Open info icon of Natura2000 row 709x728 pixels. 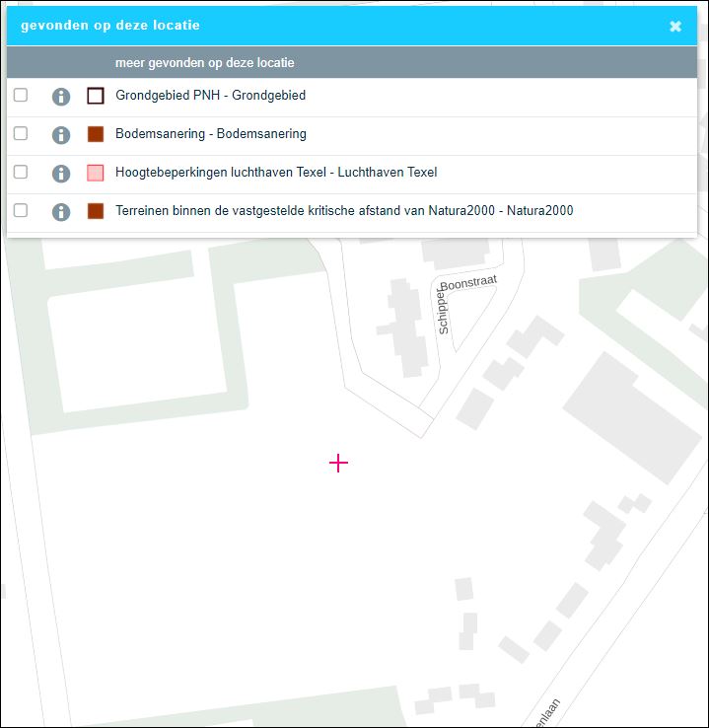pyautogui.click(x=61, y=212)
